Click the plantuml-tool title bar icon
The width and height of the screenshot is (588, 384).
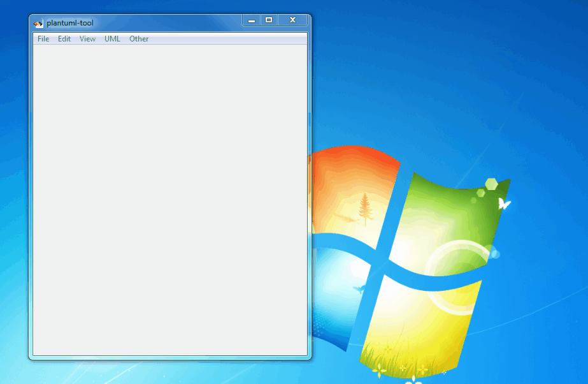(38, 24)
